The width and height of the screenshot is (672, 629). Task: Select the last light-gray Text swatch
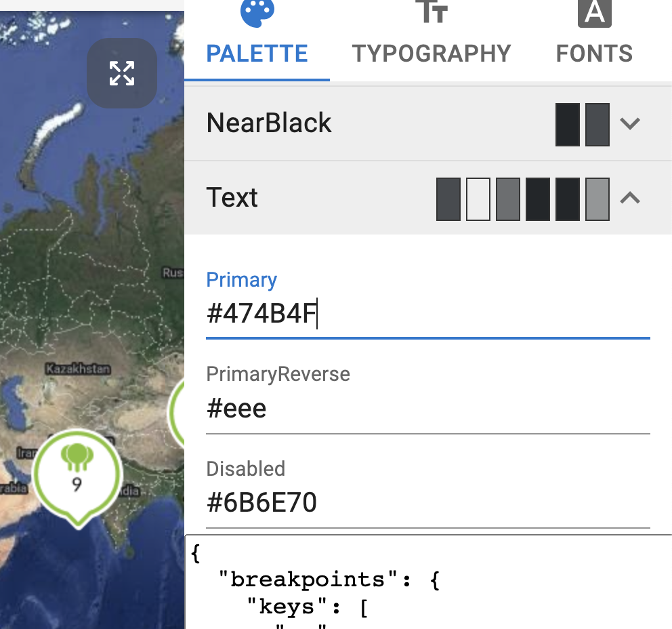coord(597,198)
